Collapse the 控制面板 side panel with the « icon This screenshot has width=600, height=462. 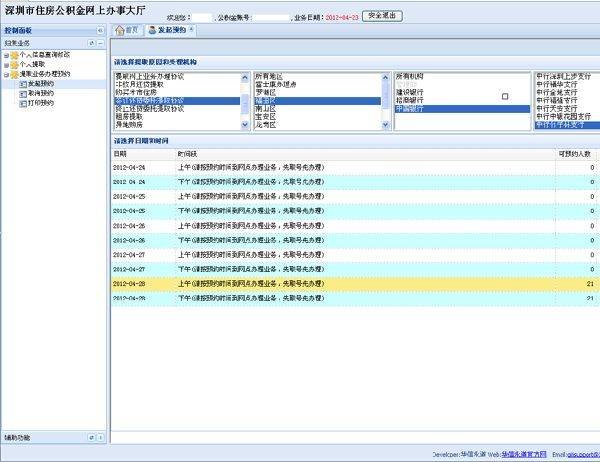point(100,31)
